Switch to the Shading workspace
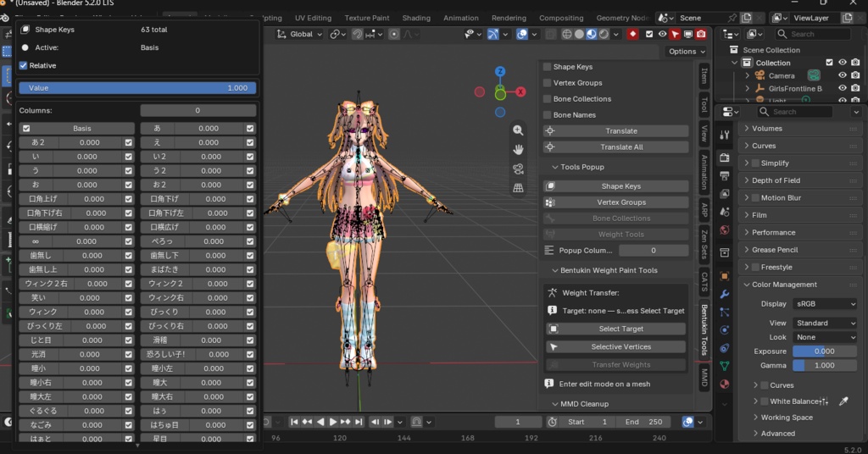 point(416,18)
